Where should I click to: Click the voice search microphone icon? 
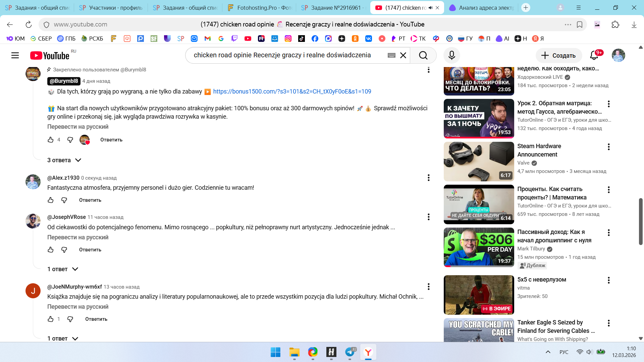(x=451, y=55)
